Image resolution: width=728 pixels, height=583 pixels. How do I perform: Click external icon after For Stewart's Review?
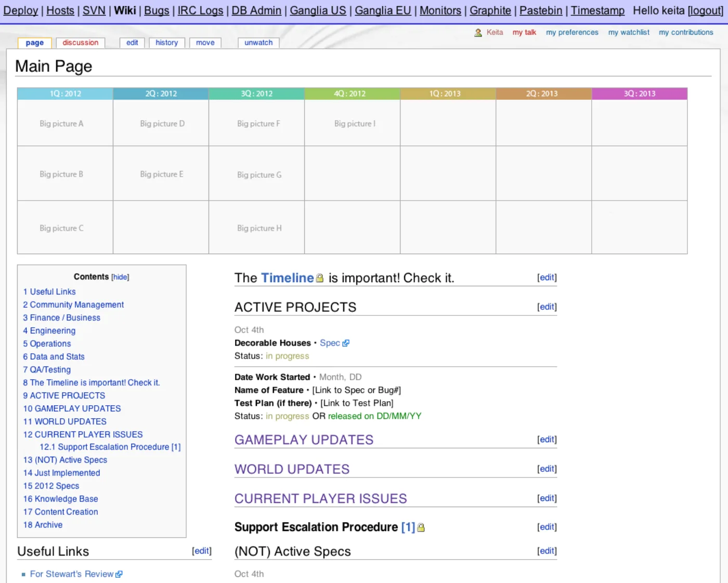click(119, 574)
